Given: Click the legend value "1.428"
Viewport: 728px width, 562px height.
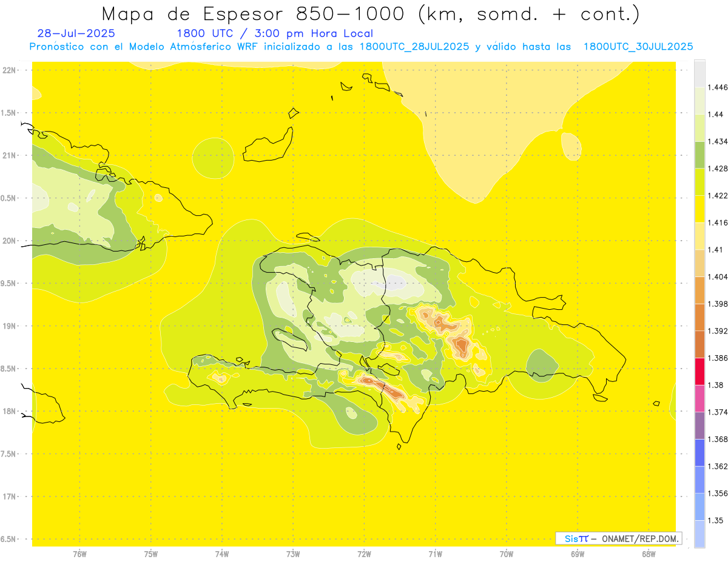Looking at the screenshot, I should click(719, 169).
